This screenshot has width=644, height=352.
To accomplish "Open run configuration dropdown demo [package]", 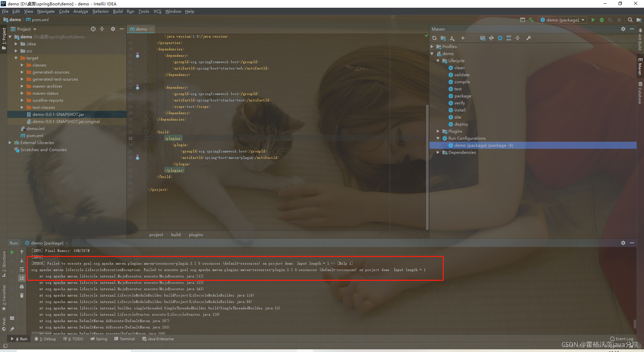I will click(562, 20).
